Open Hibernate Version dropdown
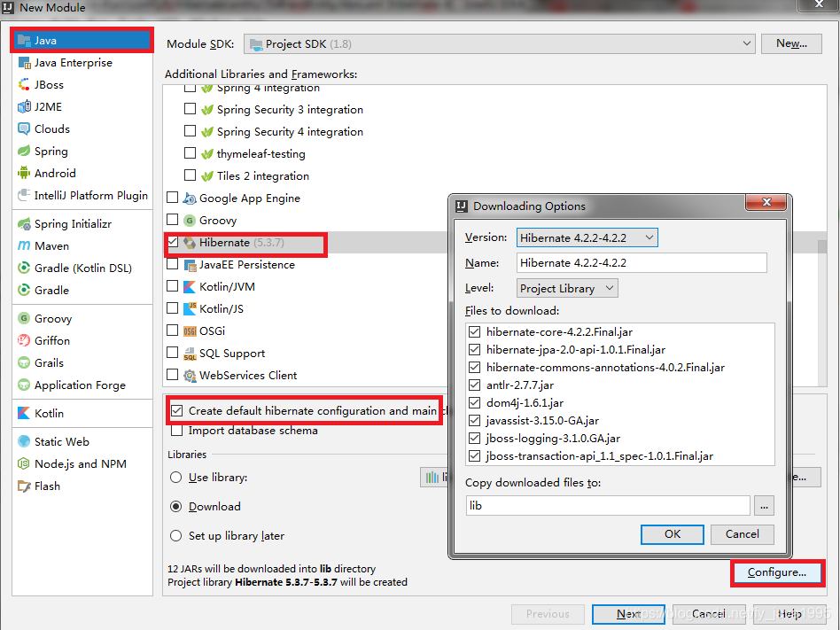This screenshot has width=840, height=630. (x=587, y=237)
